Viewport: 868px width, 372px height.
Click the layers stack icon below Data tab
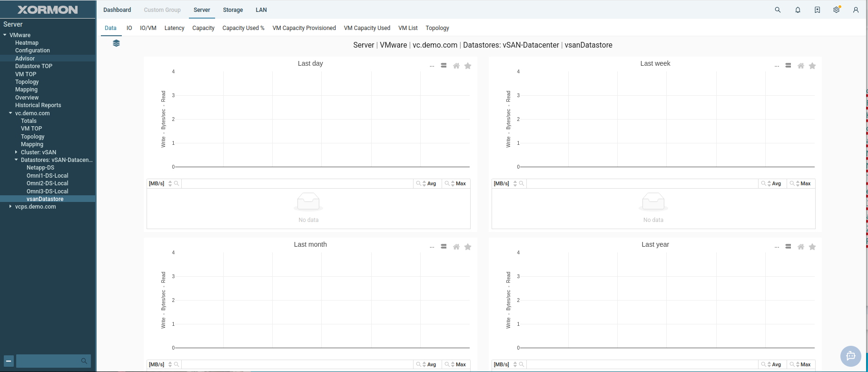[x=116, y=43]
